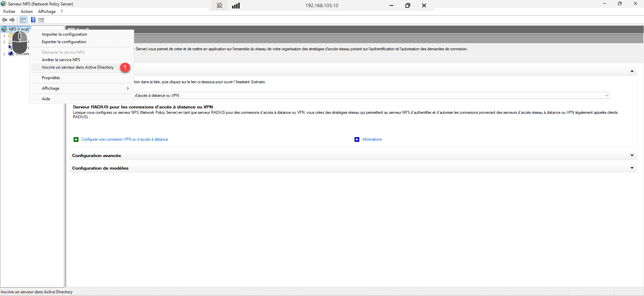The height and width of the screenshot is (296, 644).
Task: Click the signal strength bars icon
Action: 236,5
